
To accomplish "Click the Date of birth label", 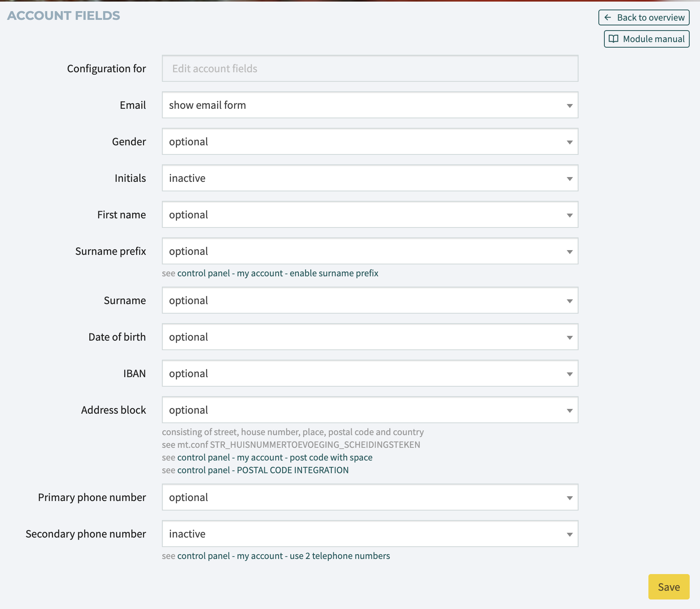I will pyautogui.click(x=117, y=337).
